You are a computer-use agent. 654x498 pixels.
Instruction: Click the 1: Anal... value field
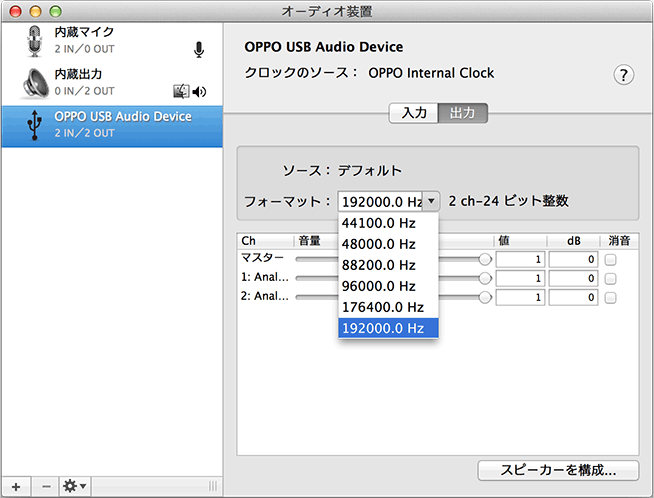coord(520,278)
